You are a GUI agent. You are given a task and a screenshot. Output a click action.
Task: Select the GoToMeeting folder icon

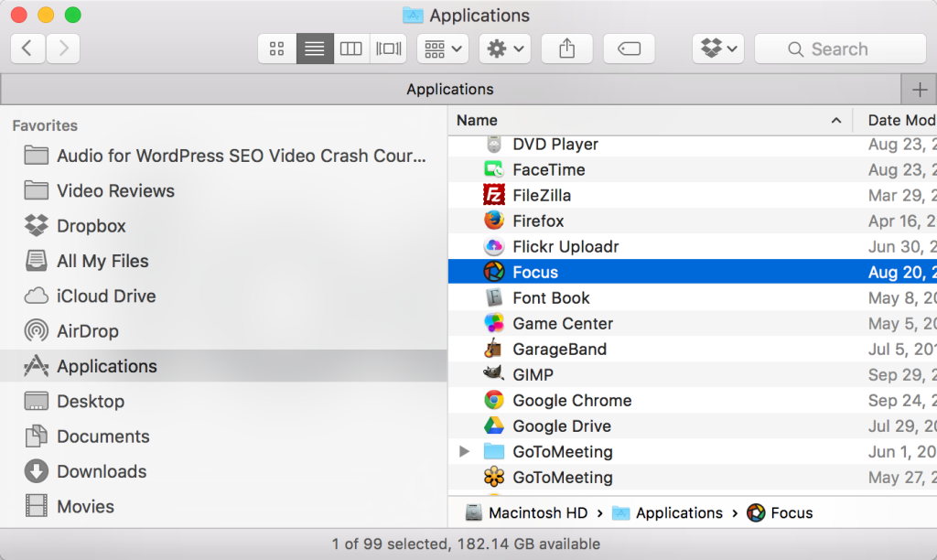coord(493,451)
